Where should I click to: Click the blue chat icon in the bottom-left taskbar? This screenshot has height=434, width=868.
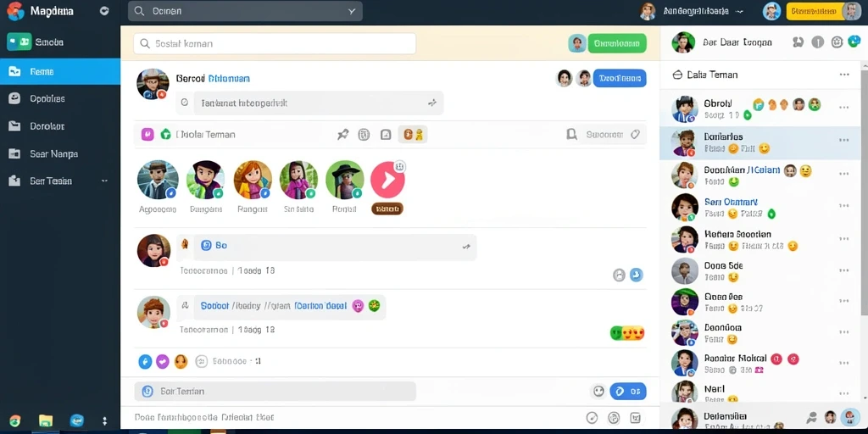pos(77,421)
